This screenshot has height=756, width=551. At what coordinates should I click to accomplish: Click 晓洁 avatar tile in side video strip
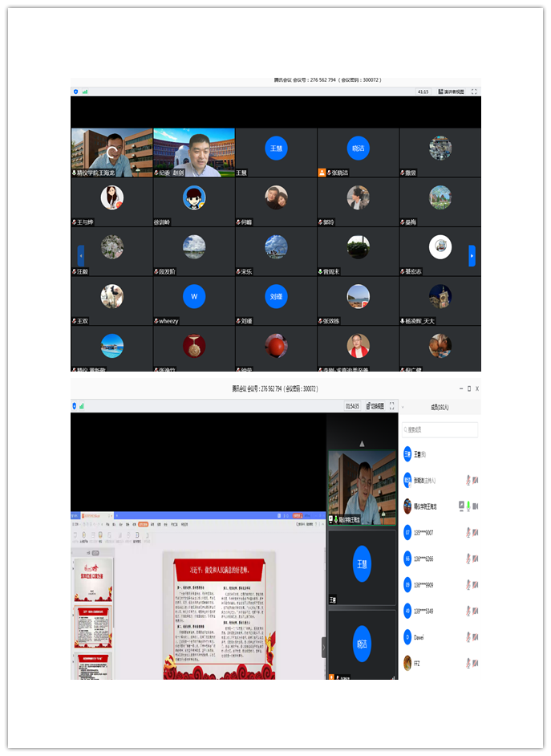pyautogui.click(x=363, y=644)
